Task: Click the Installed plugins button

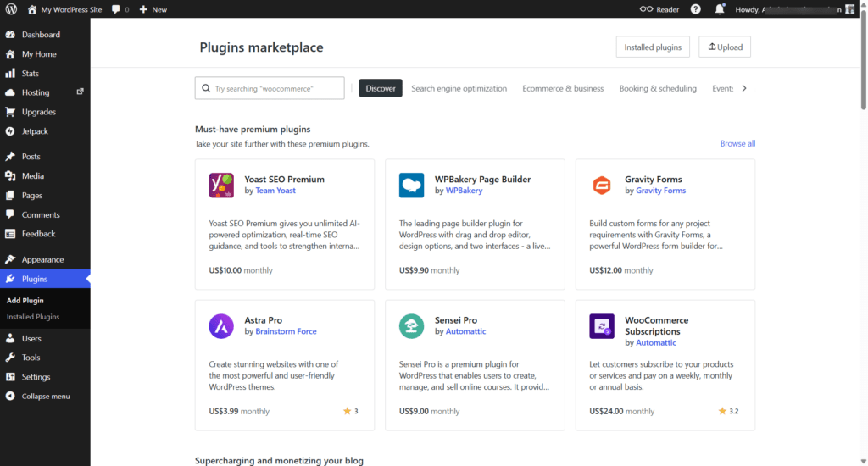Action: pos(653,47)
